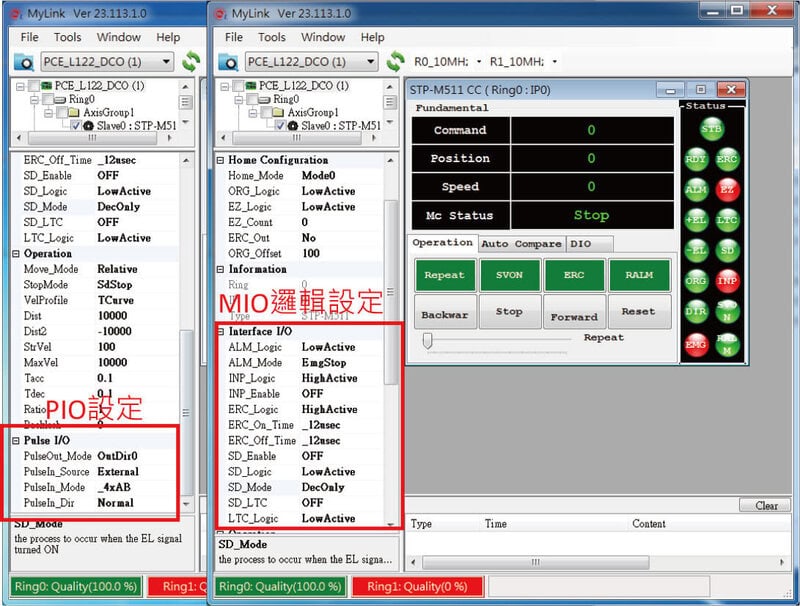The image size is (800, 606).
Task: Open the Help menu in front window
Action: 372,37
